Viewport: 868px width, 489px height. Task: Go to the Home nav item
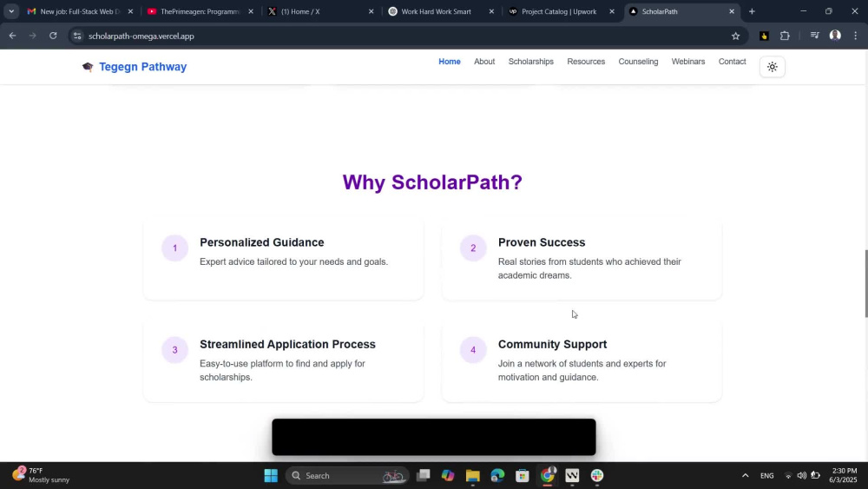449,62
